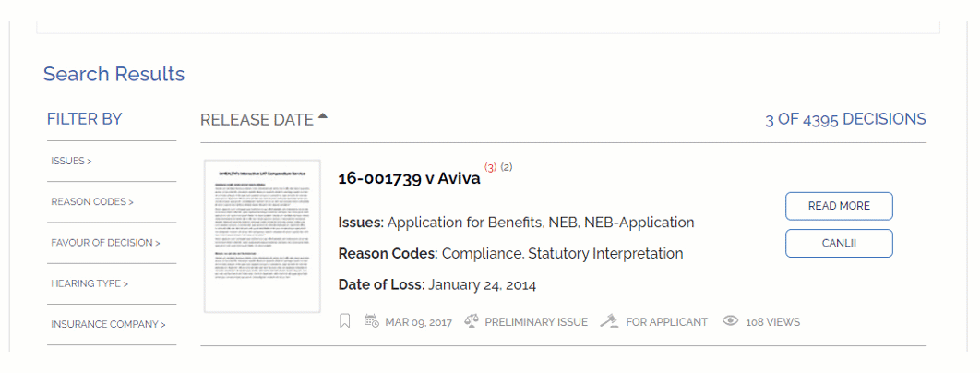Viewport: 980px width, 373px height.
Task: Click the red (3) citation count
Action: tap(491, 167)
